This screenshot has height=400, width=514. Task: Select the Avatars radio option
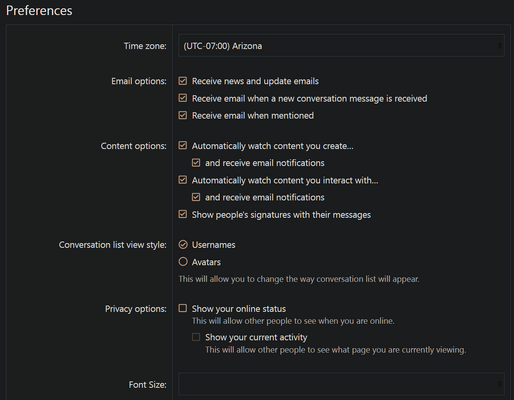point(183,262)
